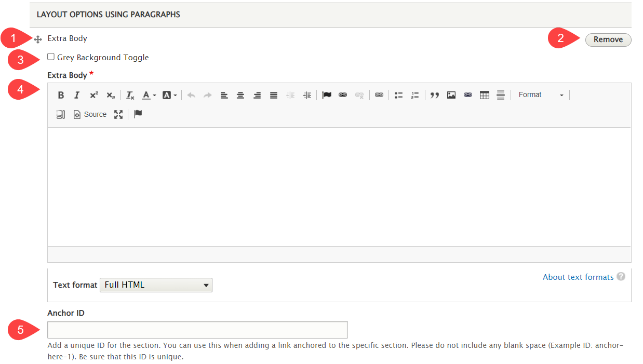Remove formatting from selected text
Viewport: 643px width, 364px height.
point(130,95)
